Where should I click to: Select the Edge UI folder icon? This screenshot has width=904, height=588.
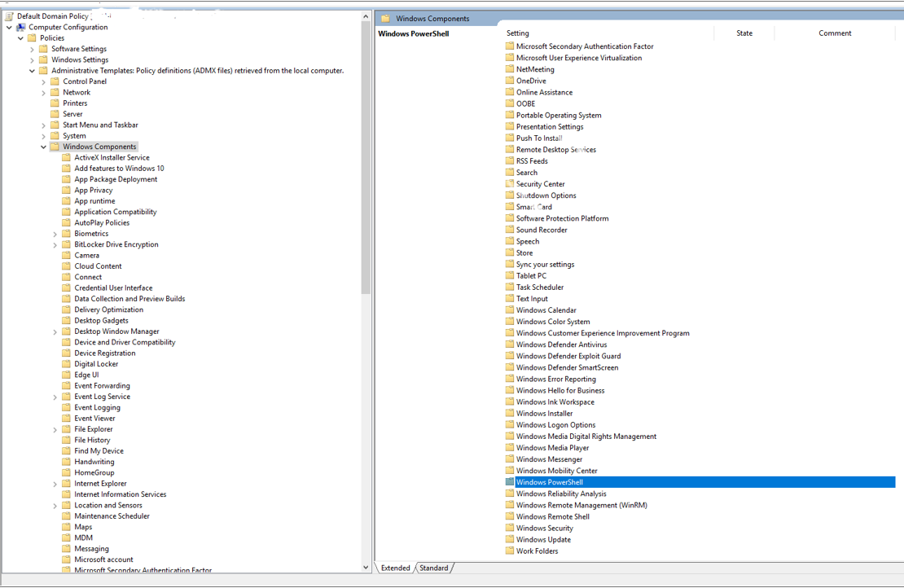click(66, 375)
